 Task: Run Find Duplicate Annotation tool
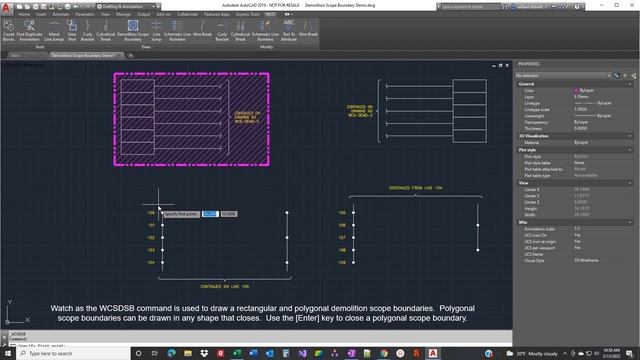click(29, 31)
